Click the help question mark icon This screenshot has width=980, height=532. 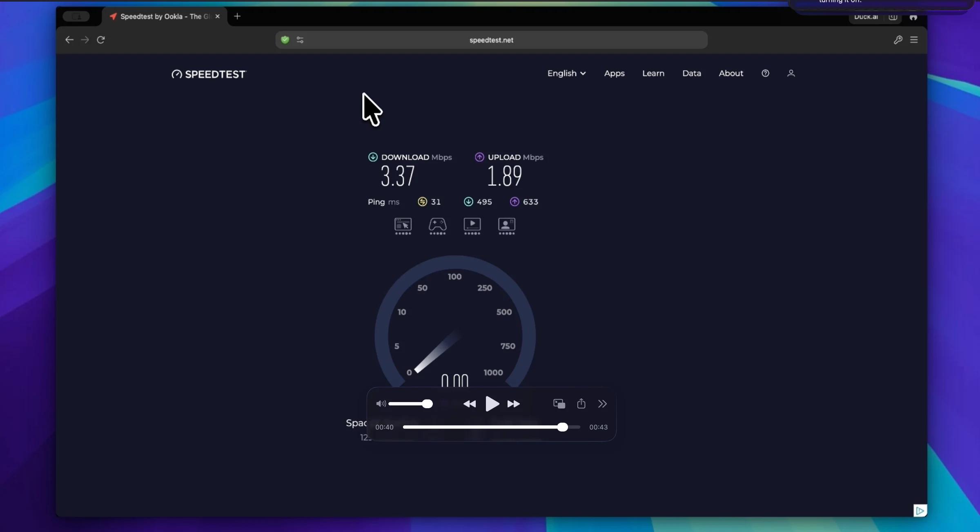point(765,73)
